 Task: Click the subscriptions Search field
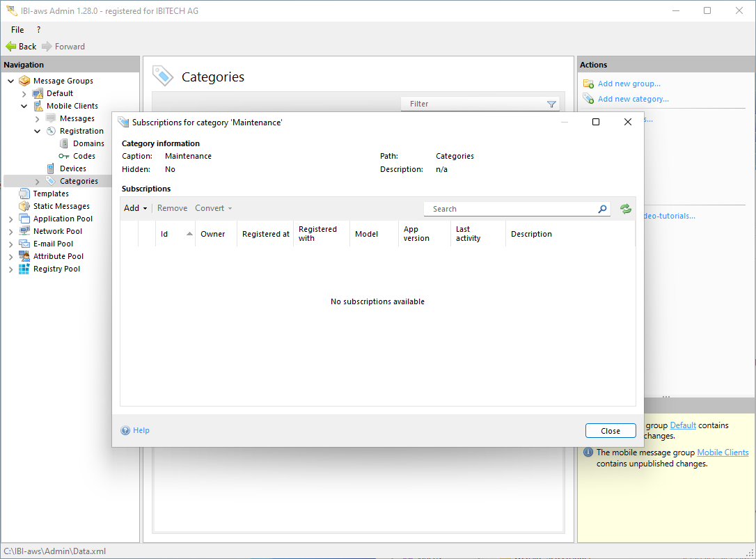click(x=512, y=209)
